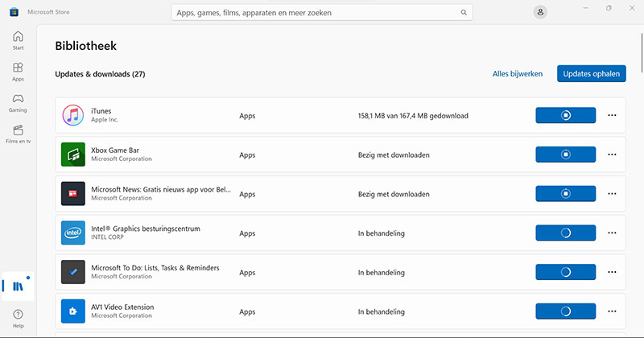Click the Updates ophalen button
Viewport: 644px width, 338px height.
coord(592,73)
